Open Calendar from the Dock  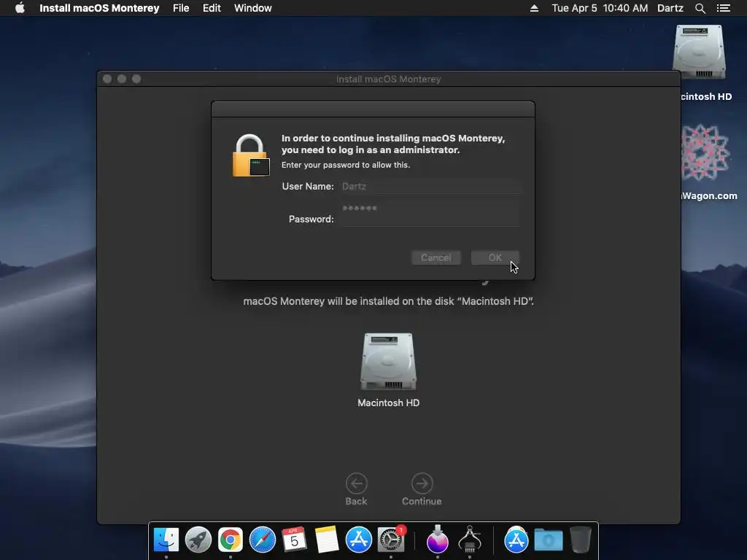point(294,540)
